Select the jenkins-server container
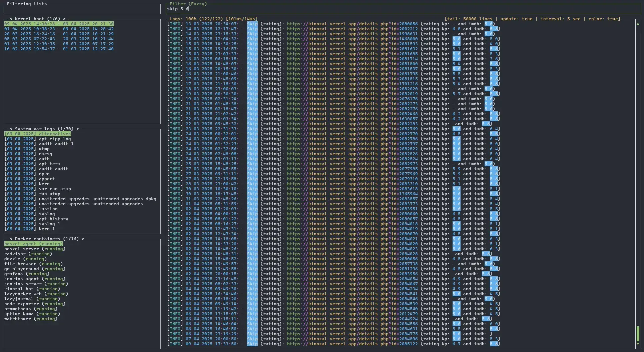Image resolution: width=644 pixels, height=352 pixels. click(x=36, y=284)
